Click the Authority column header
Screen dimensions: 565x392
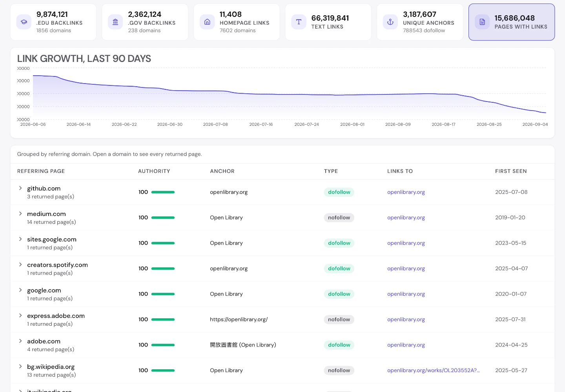pos(154,171)
